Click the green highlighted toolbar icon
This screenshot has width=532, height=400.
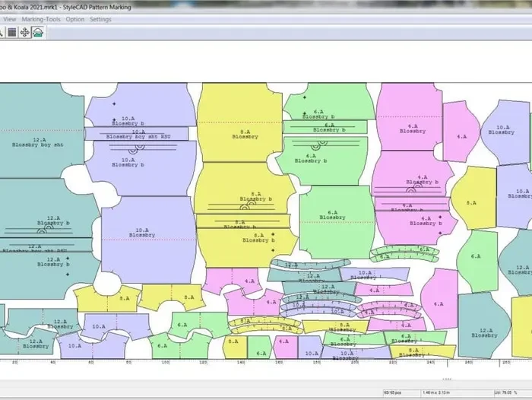point(36,32)
